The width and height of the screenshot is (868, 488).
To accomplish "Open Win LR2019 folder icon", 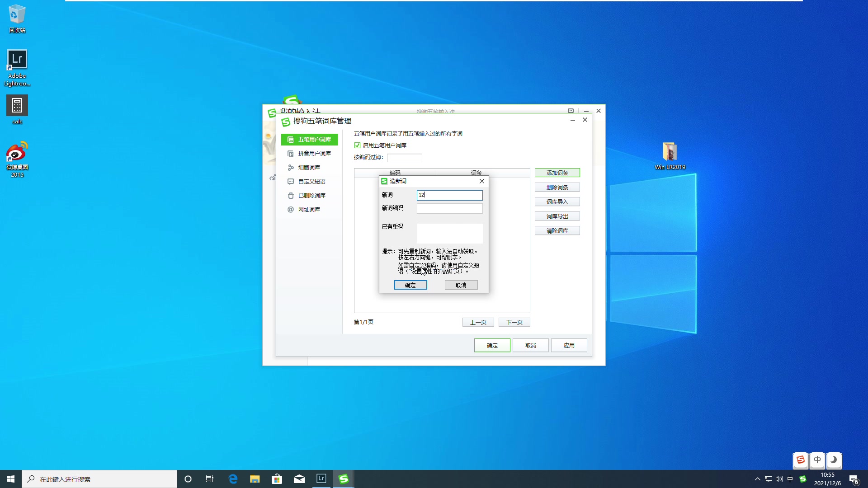I will click(x=670, y=156).
